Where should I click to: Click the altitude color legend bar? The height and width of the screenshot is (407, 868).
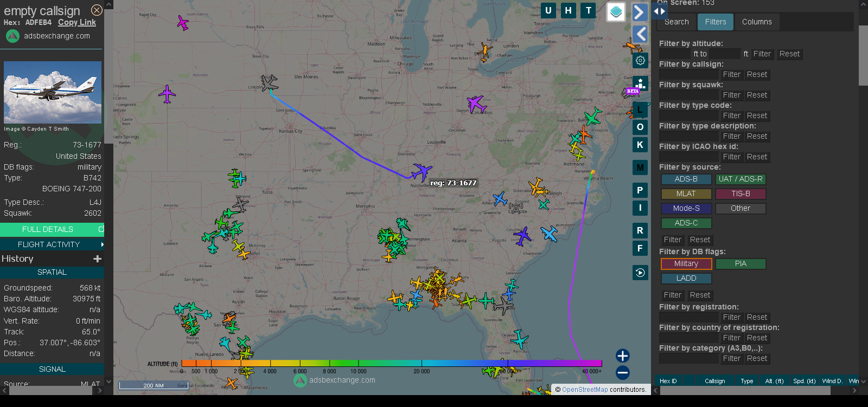pos(392,363)
